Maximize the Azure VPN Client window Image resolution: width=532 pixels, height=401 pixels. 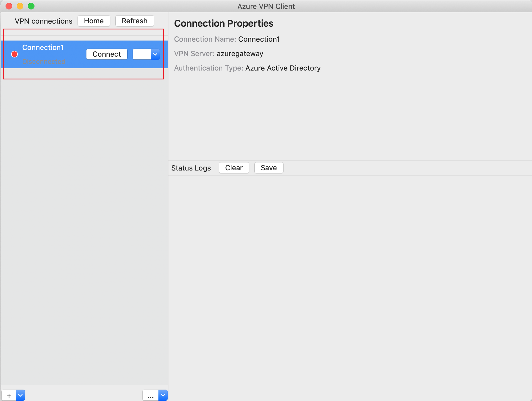(x=31, y=6)
